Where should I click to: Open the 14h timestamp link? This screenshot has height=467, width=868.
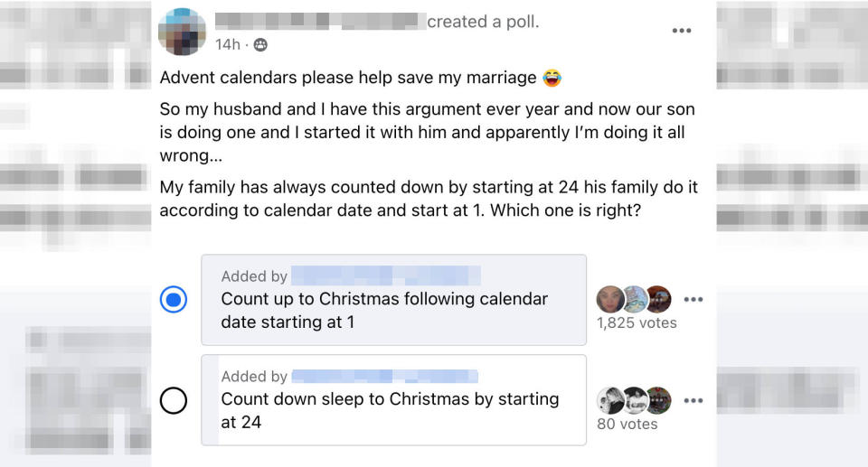tap(227, 44)
